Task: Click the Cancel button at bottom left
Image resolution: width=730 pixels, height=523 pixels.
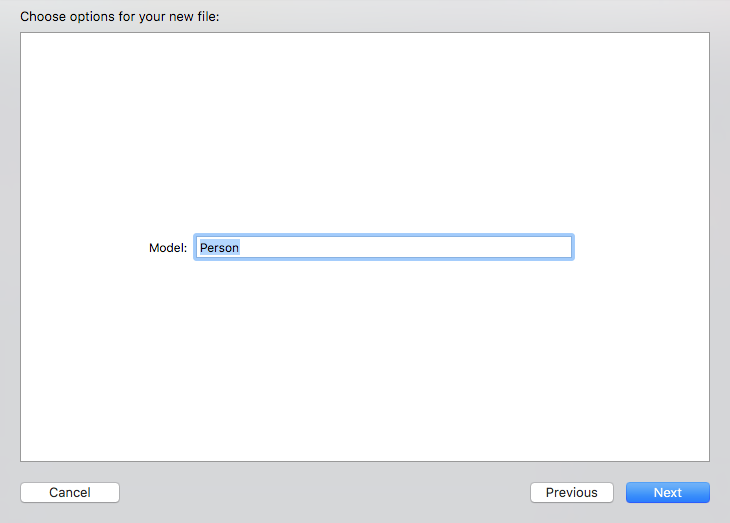Action: pyautogui.click(x=70, y=492)
